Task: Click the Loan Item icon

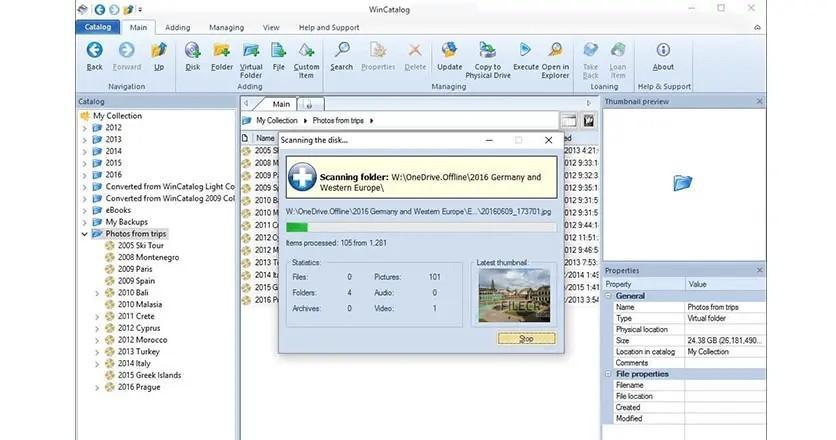Action: click(x=617, y=60)
